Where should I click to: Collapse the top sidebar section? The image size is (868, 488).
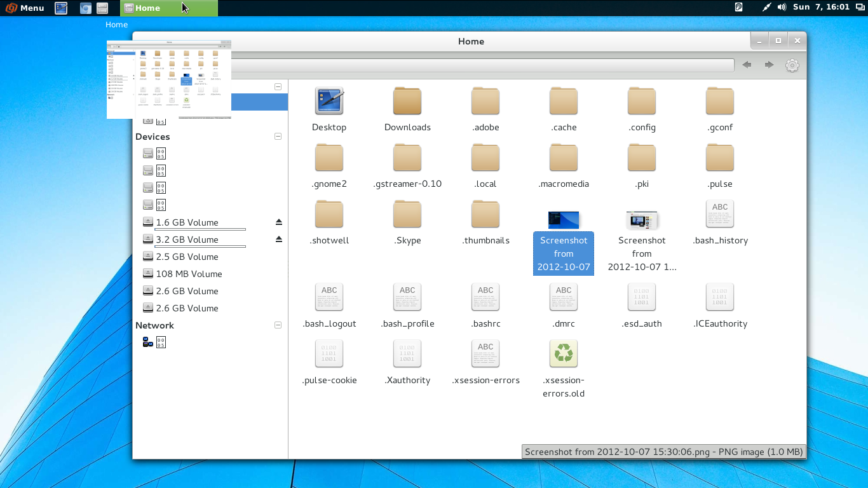pyautogui.click(x=278, y=86)
